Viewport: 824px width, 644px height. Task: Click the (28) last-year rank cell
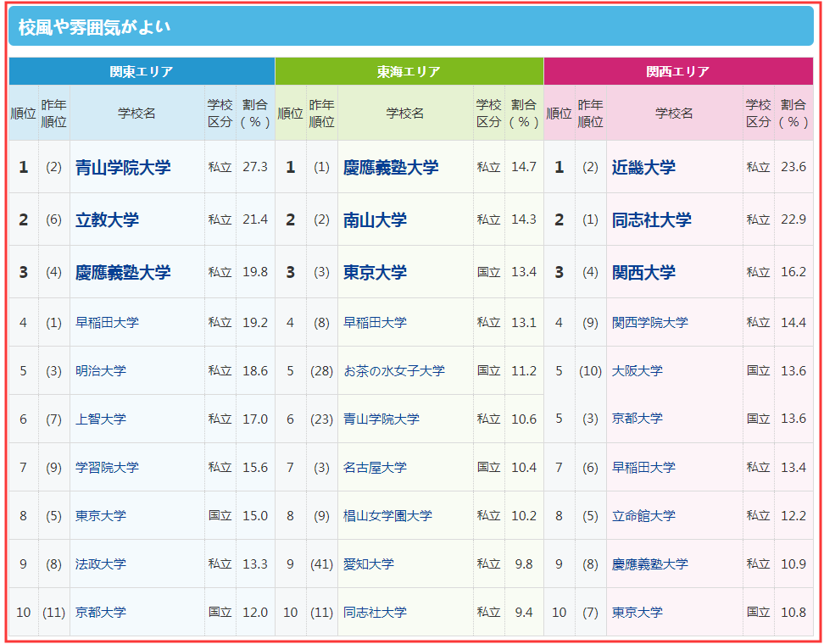click(321, 371)
